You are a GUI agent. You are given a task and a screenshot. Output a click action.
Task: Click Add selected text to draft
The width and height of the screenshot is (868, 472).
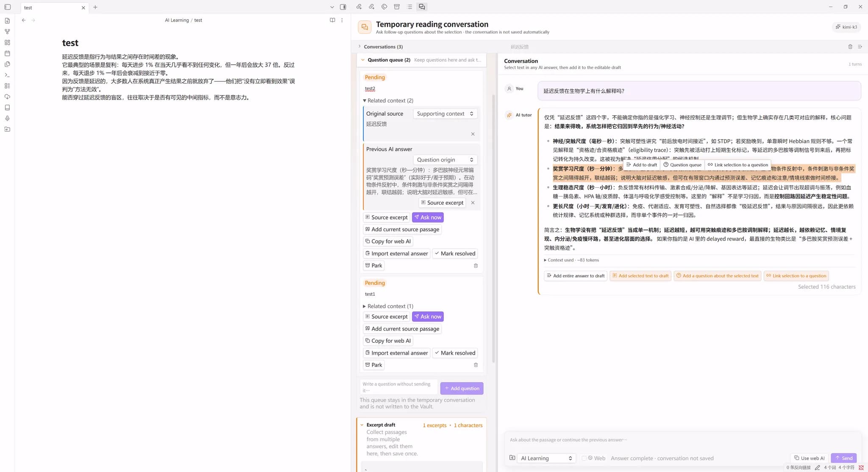[x=640, y=276]
